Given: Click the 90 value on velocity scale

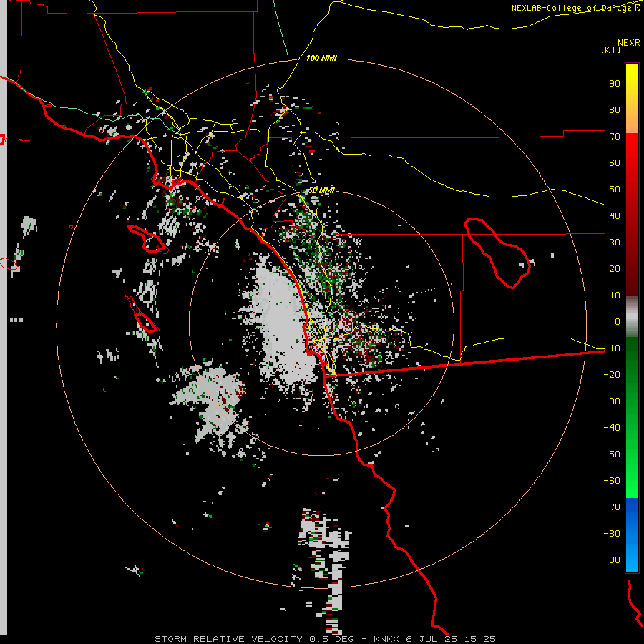Looking at the screenshot, I should pyautogui.click(x=615, y=84).
